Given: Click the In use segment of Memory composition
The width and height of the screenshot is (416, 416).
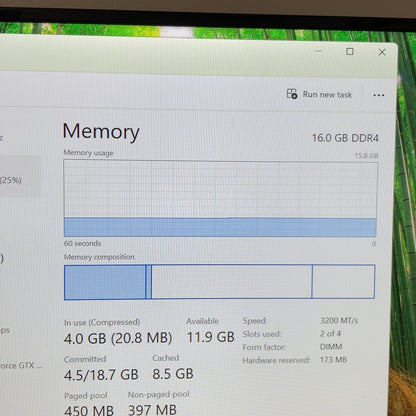Looking at the screenshot, I should click(105, 282).
